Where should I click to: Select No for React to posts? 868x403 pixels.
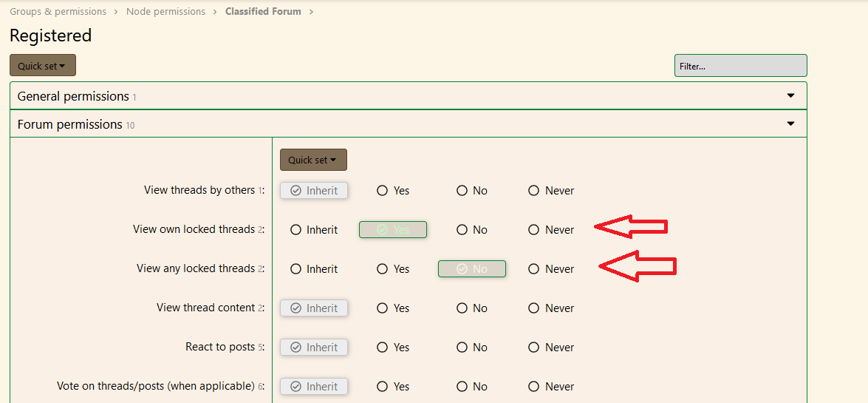[471, 348]
